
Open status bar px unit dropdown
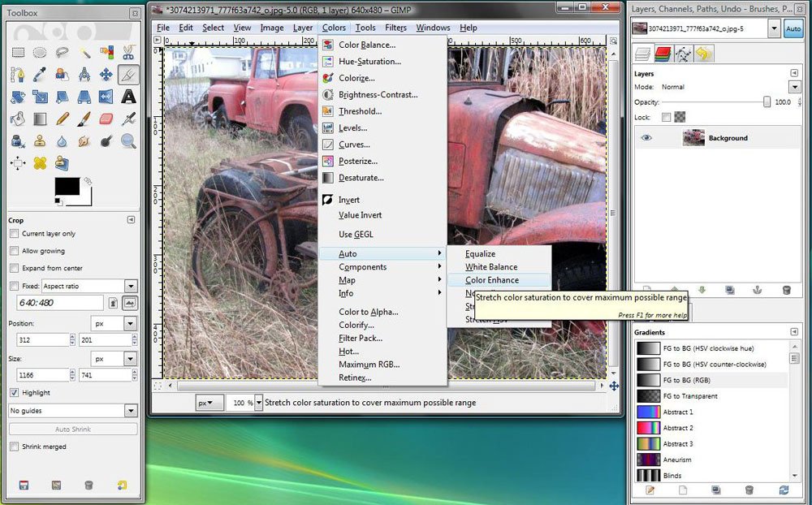pyautogui.click(x=209, y=403)
